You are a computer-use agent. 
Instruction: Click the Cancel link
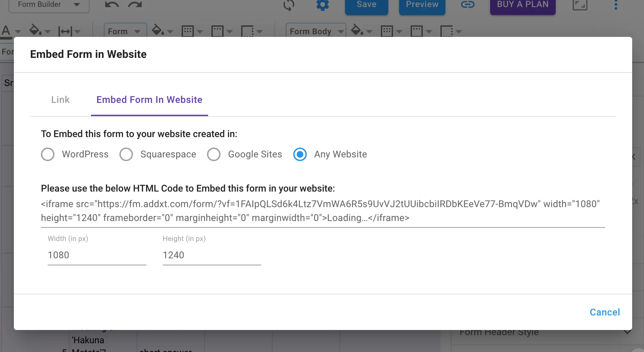click(605, 312)
